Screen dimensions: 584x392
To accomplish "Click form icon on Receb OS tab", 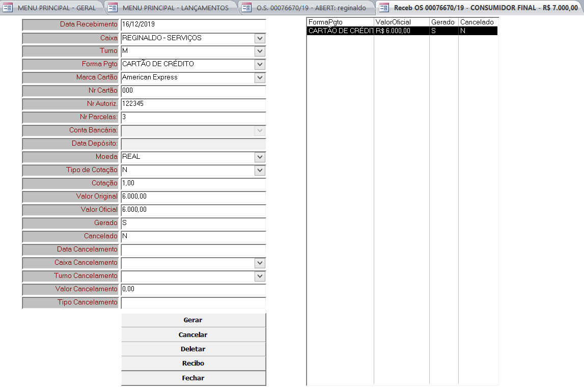I will point(384,8).
